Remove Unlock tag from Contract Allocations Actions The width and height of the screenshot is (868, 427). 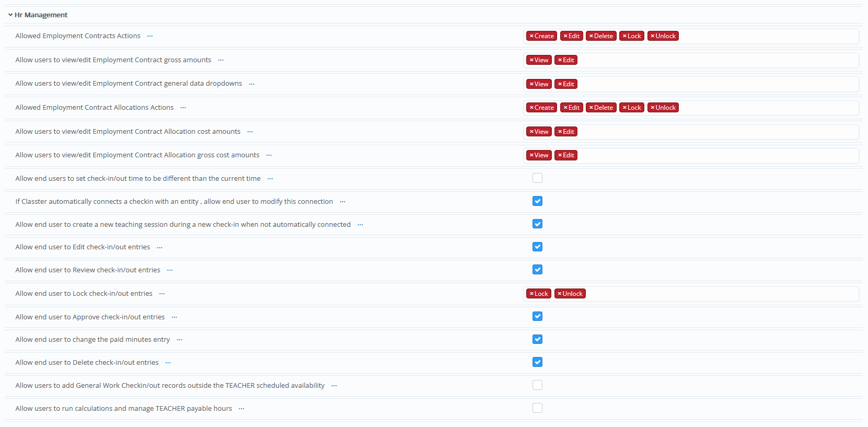click(653, 108)
